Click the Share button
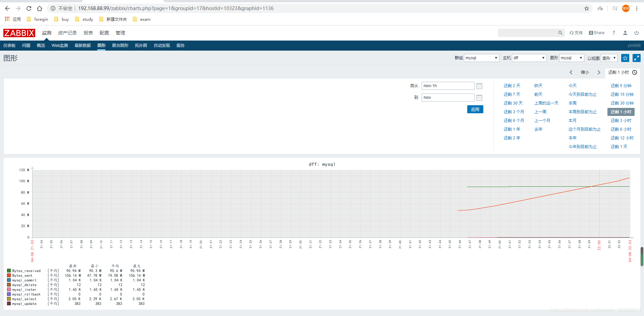The height and width of the screenshot is (316, 644). click(x=597, y=33)
